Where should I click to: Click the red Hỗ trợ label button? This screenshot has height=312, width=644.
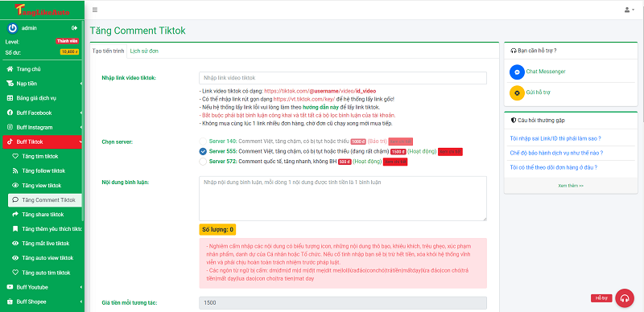(601, 298)
